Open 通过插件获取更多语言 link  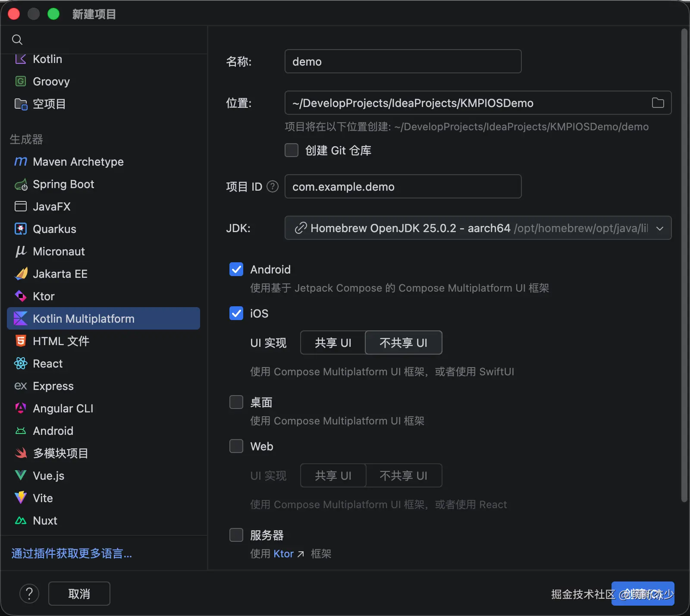[x=72, y=553]
